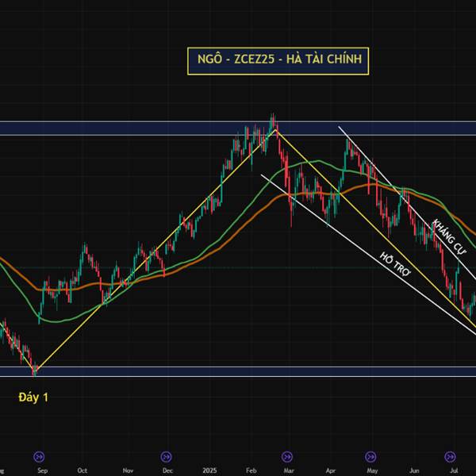The image size is (476, 476).
Task: Select the 'KHÁNG CỰ' trendline label
Action: click(x=449, y=237)
